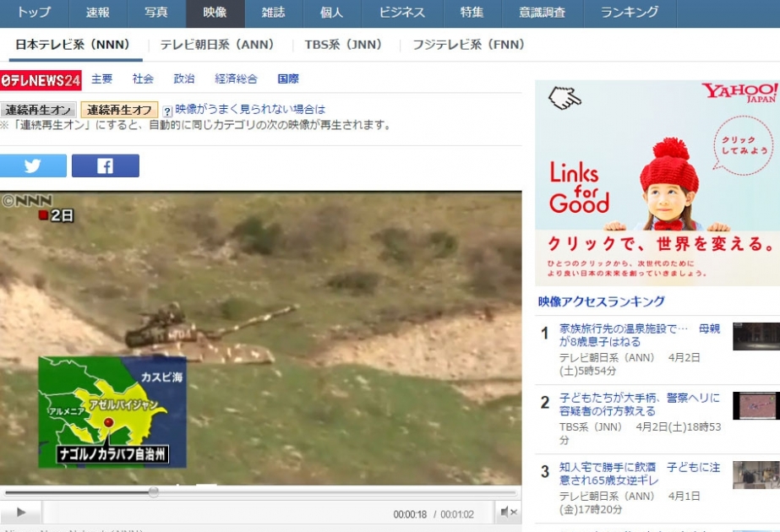780x532 pixels.
Task: Share the video on Facebook
Action: click(106, 166)
